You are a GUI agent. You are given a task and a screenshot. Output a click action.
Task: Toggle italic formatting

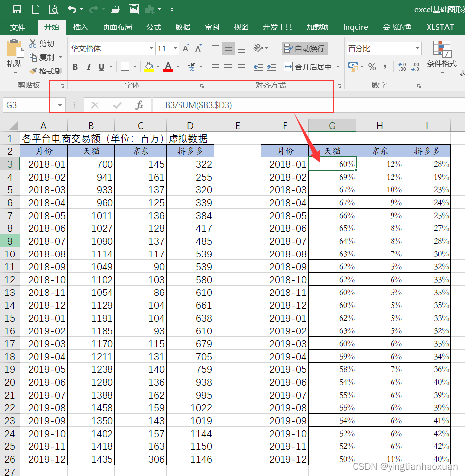89,67
